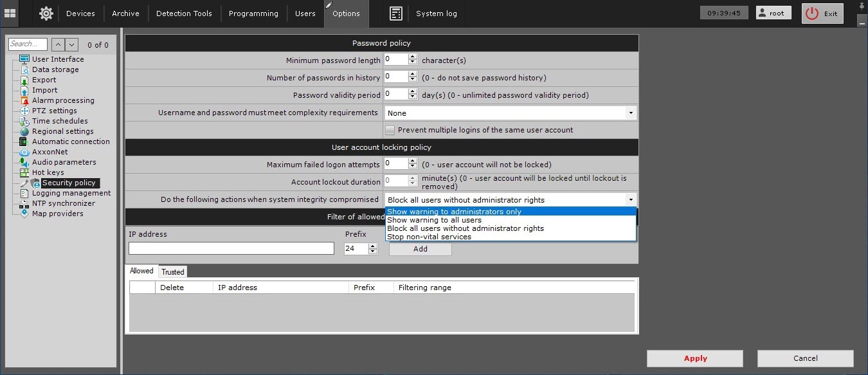Switch to the Trusted tab
Viewport: 868px width, 375px height.
coord(173,272)
